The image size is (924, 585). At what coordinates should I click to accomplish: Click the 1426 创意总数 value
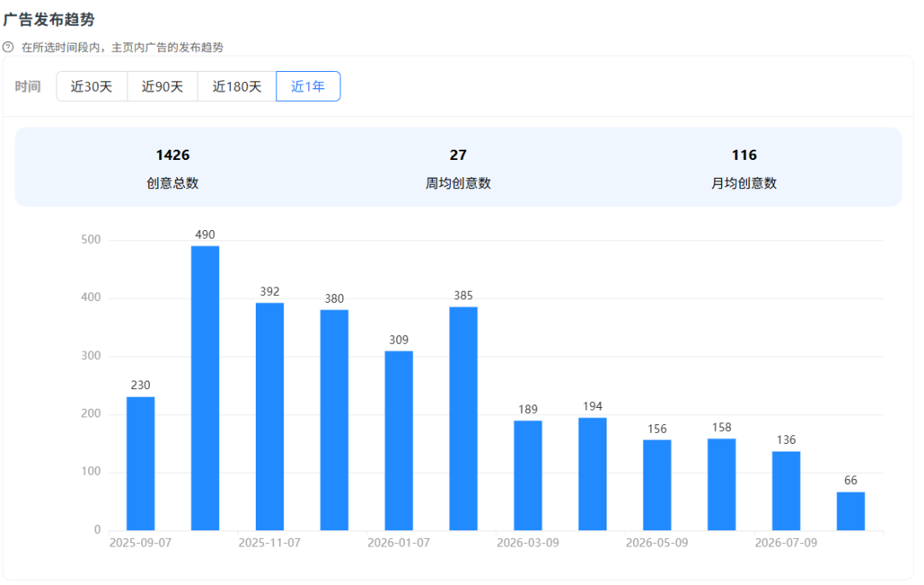pos(173,155)
